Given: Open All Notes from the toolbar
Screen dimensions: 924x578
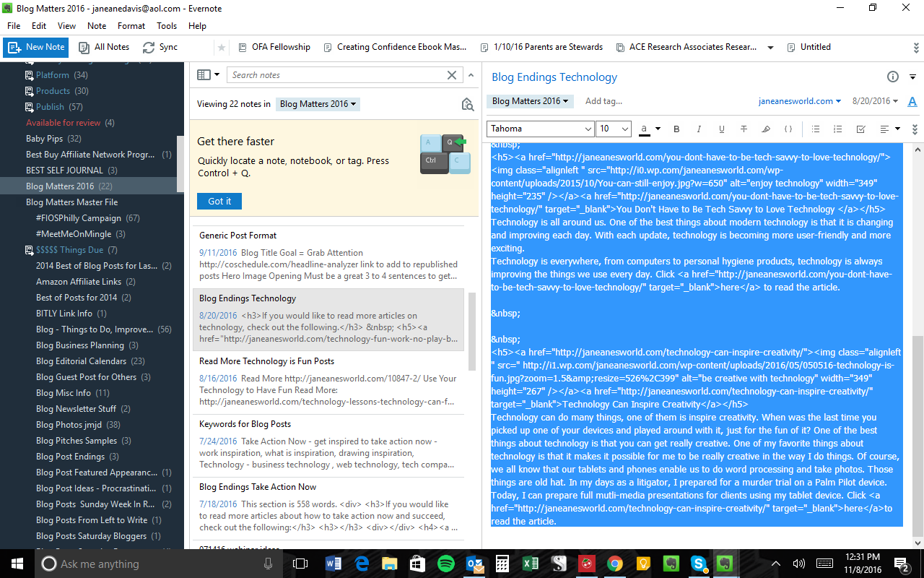Looking at the screenshot, I should [x=103, y=48].
